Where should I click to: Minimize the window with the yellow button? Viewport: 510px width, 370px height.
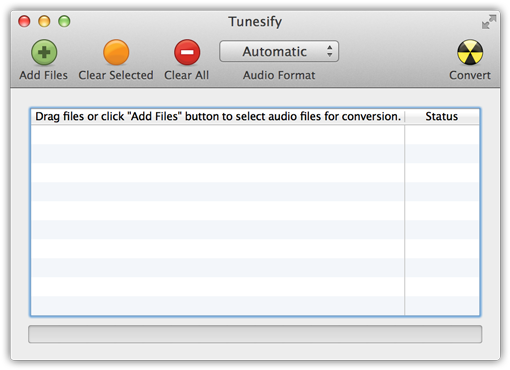pos(44,21)
